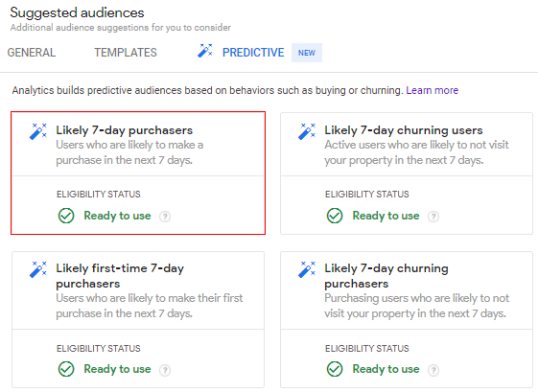The height and width of the screenshot is (392, 538).
Task: Click wand icon on Likely 7-day churning users
Action: point(307,131)
